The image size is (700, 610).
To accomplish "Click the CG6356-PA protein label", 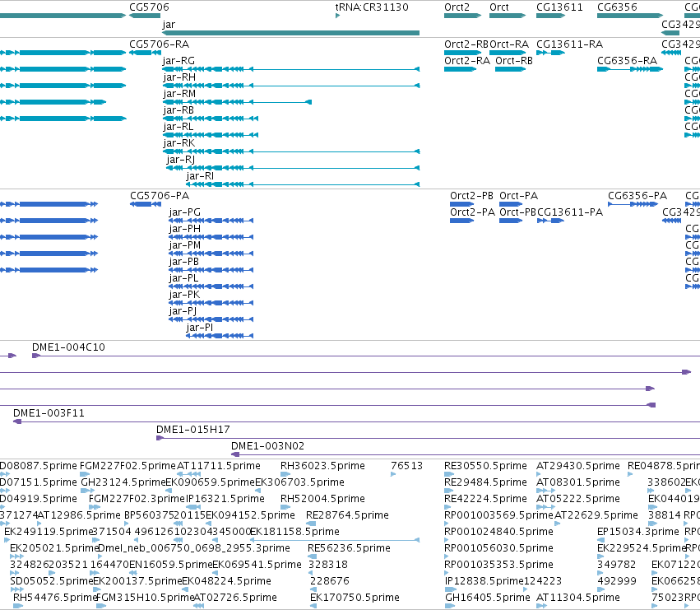I will (x=637, y=196).
